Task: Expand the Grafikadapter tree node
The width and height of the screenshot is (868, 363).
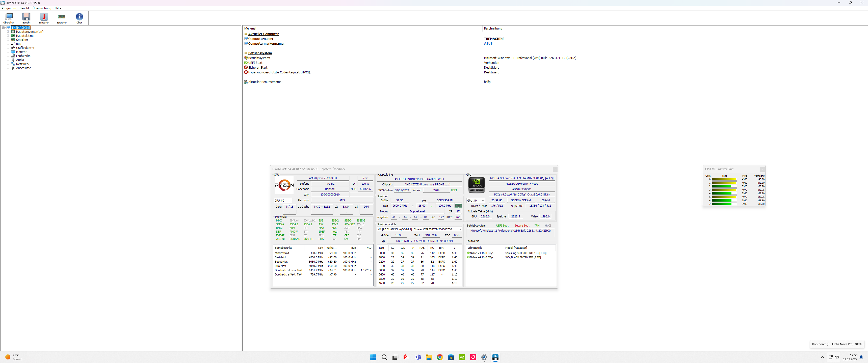Action: [x=8, y=48]
